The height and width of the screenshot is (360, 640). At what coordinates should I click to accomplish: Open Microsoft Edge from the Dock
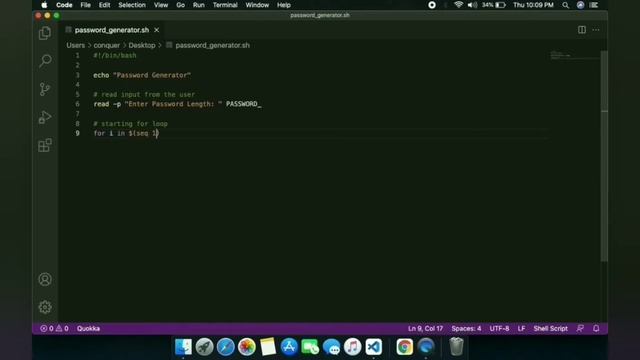(426, 347)
